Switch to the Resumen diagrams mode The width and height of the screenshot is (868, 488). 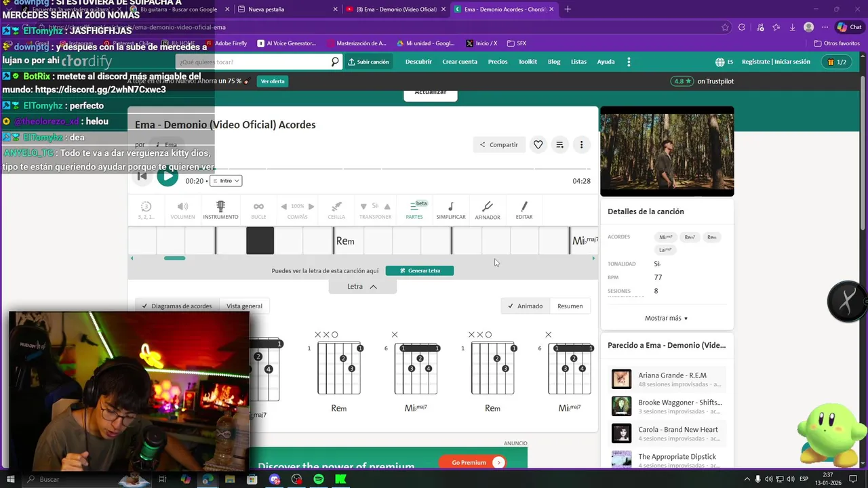click(570, 306)
